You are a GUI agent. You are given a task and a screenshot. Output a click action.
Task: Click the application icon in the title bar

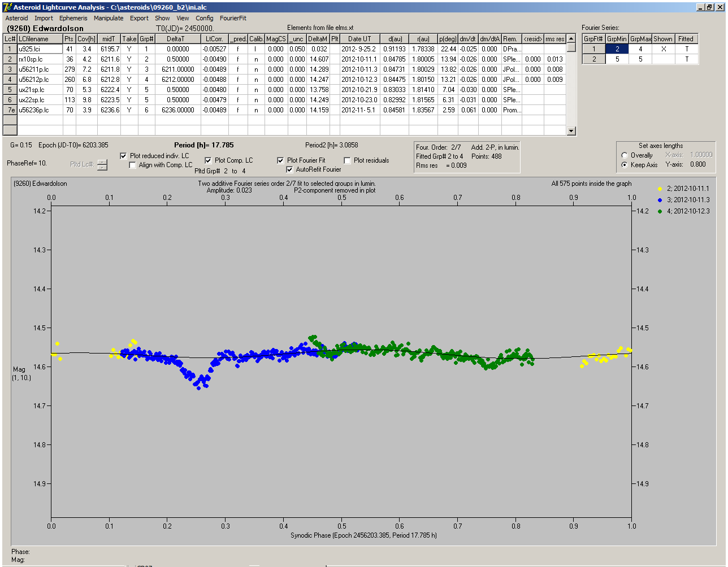(7, 7)
